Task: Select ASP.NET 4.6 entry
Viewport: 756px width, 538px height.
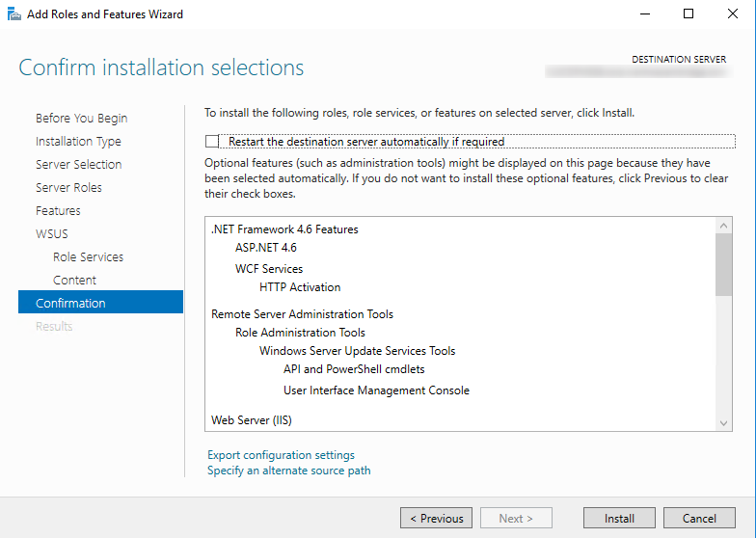Action: (x=266, y=247)
